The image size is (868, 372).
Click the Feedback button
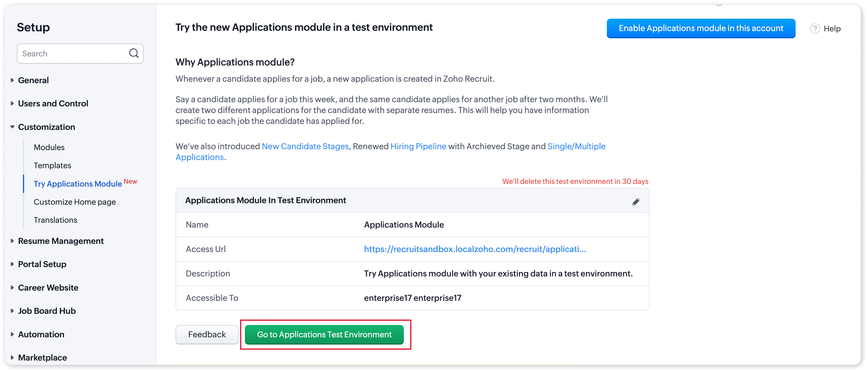click(x=207, y=334)
